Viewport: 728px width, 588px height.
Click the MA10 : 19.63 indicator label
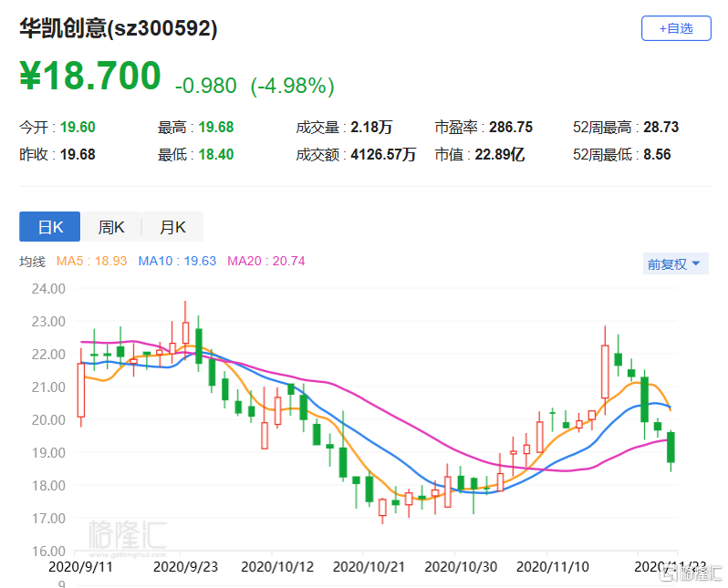pos(177,261)
